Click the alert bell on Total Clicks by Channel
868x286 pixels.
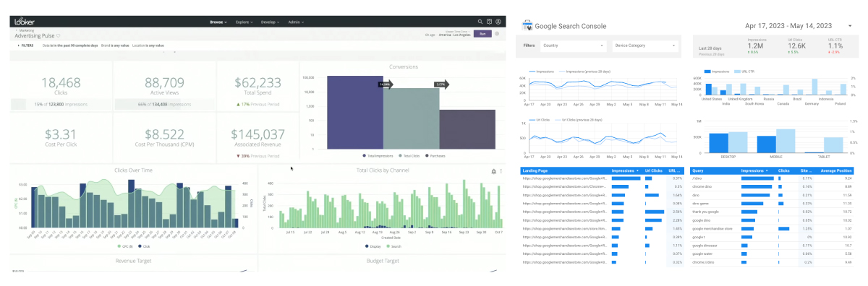[494, 171]
